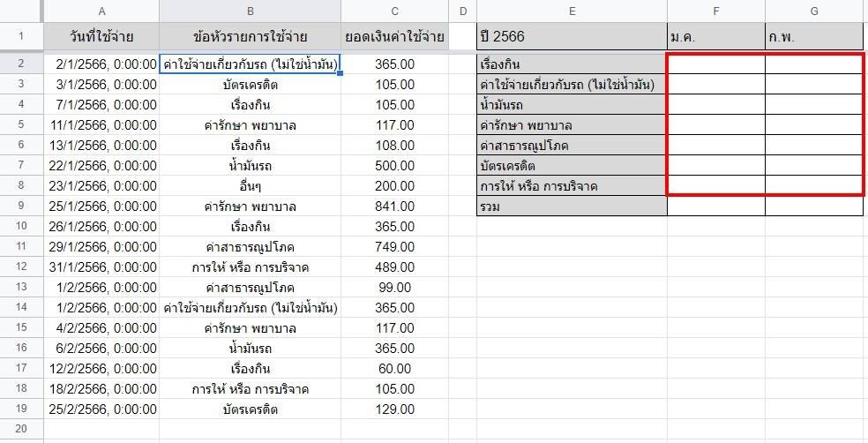868x443 pixels.
Task: Select the 'ปี 2566' cell
Action: 572,36
